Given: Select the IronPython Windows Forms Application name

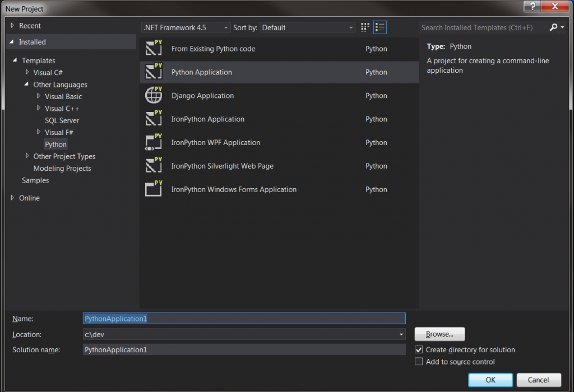Looking at the screenshot, I should (234, 189).
